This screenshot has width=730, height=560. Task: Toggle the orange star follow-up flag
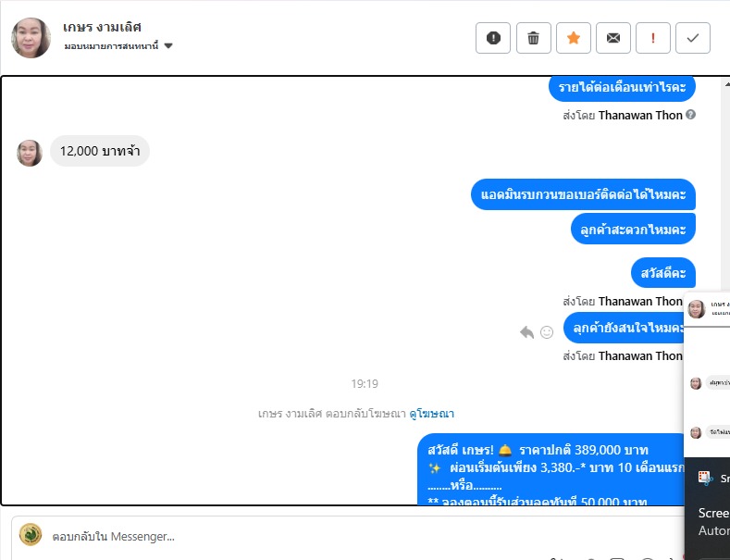(574, 38)
